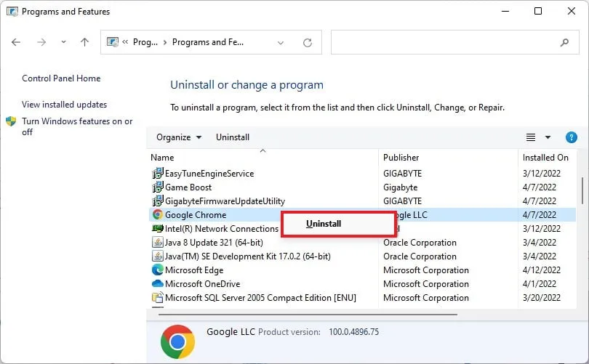Click the horizontal scrollbar under the list
The image size is (589, 364).
308,315
